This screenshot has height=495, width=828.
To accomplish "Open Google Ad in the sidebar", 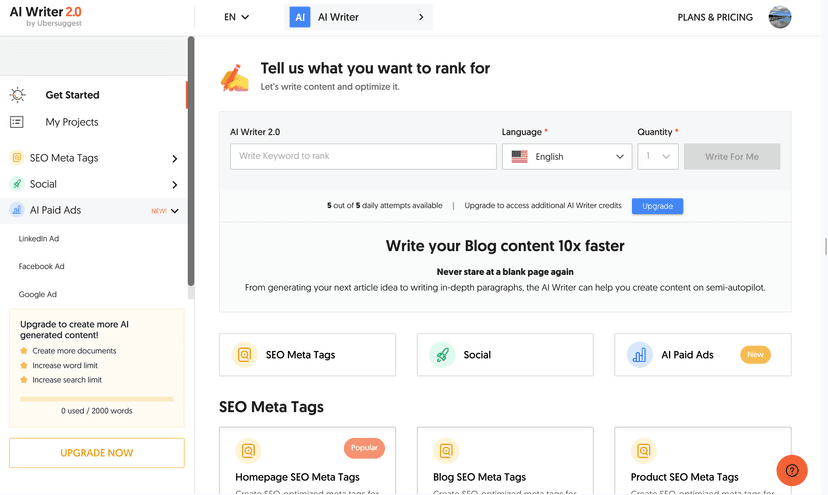I will click(37, 294).
